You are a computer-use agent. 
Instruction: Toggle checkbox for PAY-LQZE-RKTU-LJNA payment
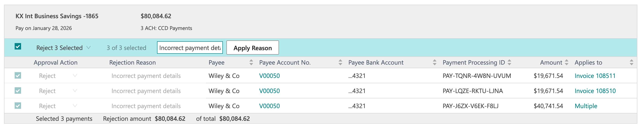coord(18,90)
